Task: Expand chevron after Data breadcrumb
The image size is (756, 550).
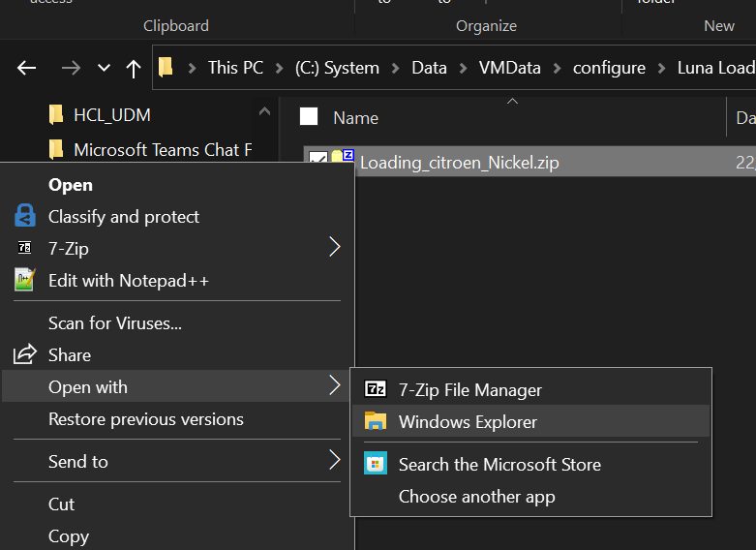Action: pyautogui.click(x=463, y=68)
